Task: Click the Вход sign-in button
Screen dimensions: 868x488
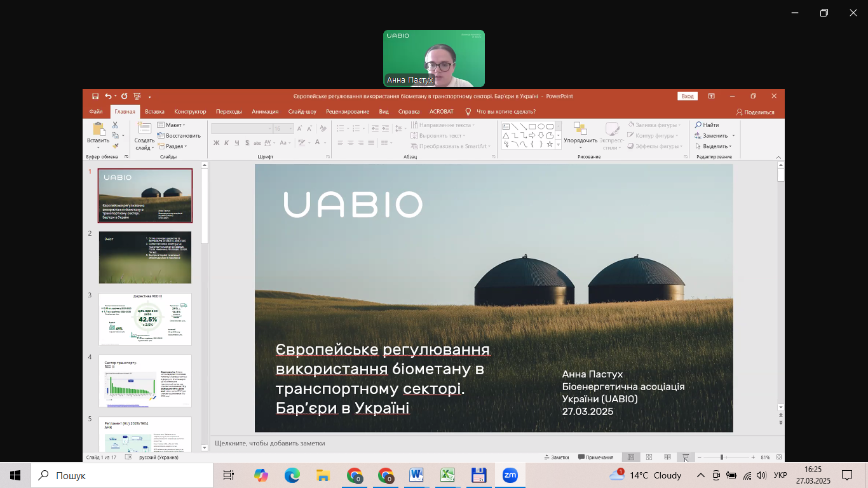Action: (x=688, y=96)
